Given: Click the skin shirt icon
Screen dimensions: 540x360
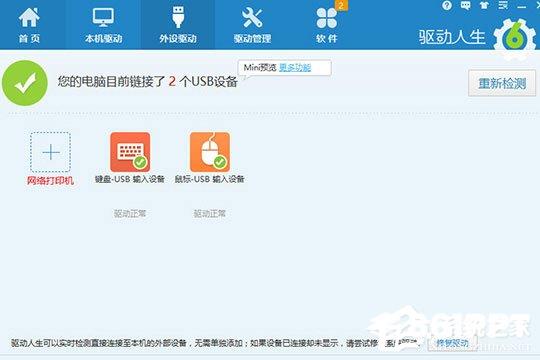Looking at the screenshot, I should click(x=484, y=6).
